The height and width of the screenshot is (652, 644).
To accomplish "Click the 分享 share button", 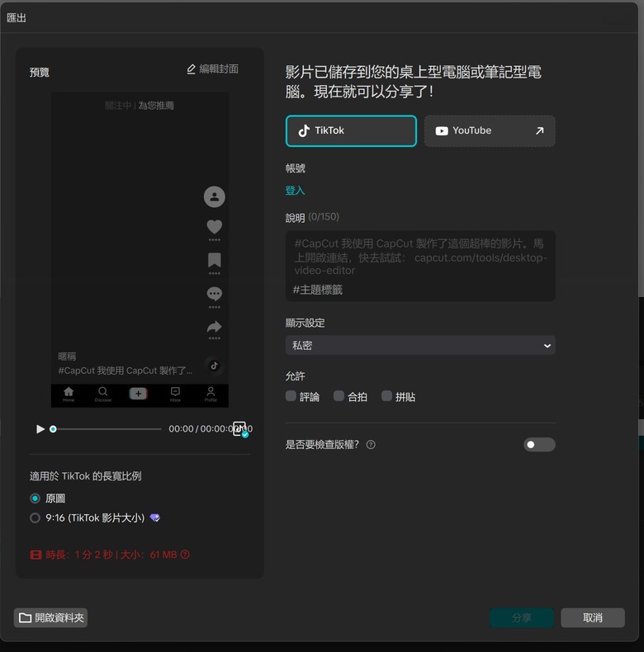I will click(522, 617).
